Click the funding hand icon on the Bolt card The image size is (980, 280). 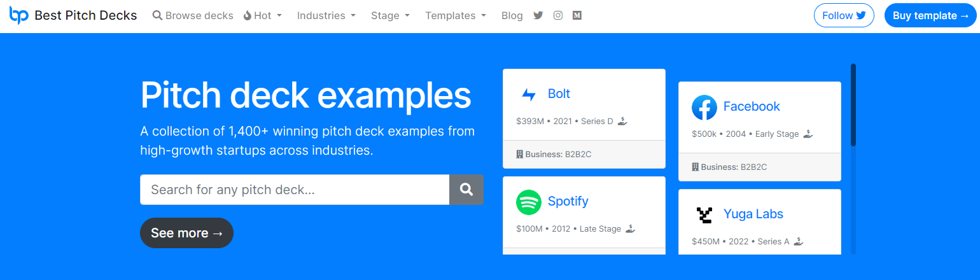click(623, 120)
